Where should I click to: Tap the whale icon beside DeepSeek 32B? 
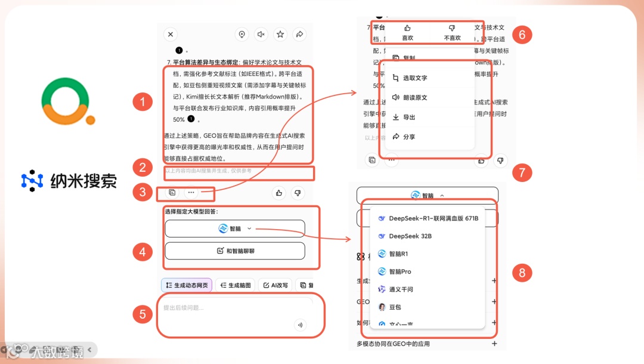click(x=382, y=236)
